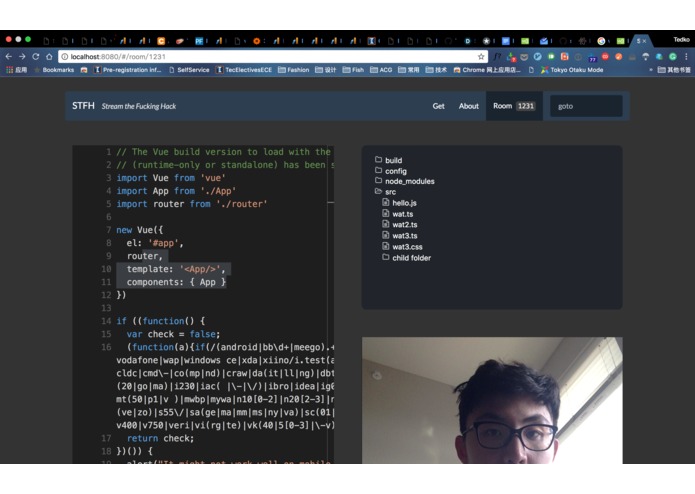695x494 pixels.
Task: Open the wat3.ts file
Action: 400,236
